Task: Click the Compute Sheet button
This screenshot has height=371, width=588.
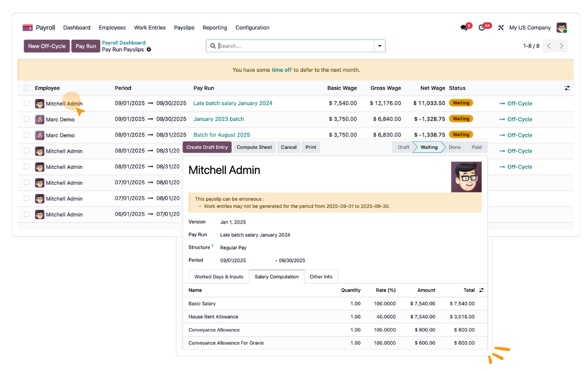Action: pyautogui.click(x=254, y=147)
